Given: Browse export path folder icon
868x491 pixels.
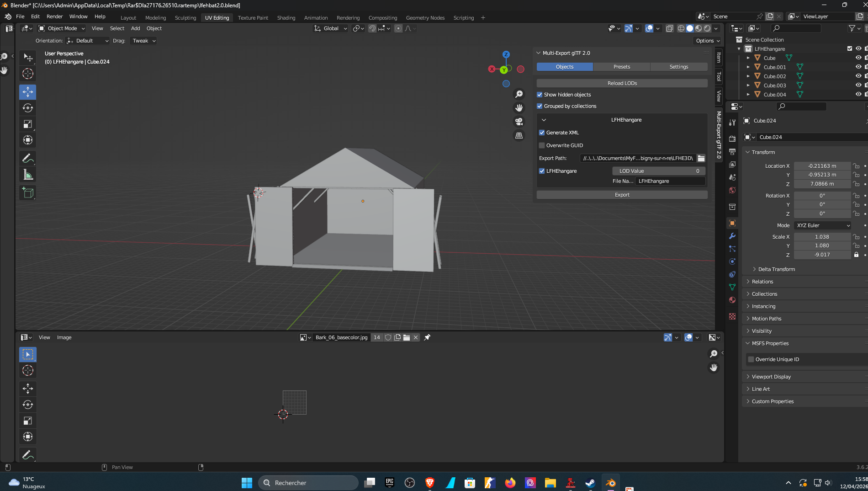Looking at the screenshot, I should [701, 158].
